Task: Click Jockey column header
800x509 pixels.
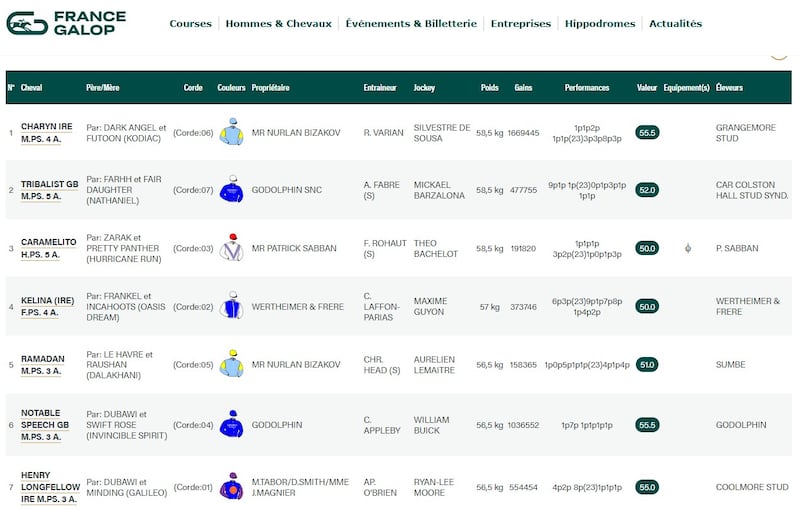Action: 424,88
